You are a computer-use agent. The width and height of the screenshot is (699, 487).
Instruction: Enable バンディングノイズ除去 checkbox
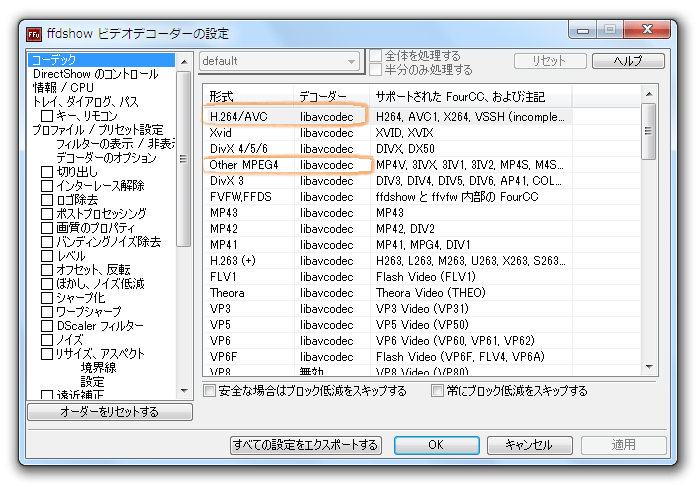coord(47,242)
